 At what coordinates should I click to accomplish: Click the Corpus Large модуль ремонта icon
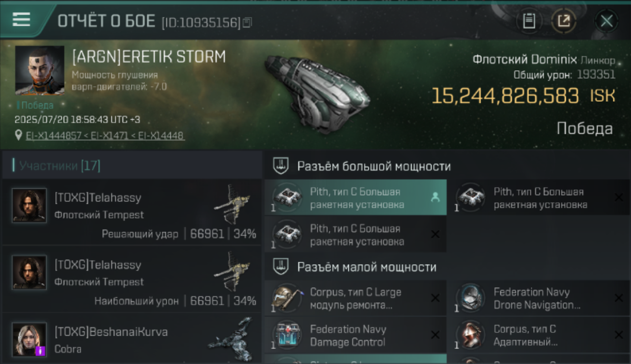point(286,298)
